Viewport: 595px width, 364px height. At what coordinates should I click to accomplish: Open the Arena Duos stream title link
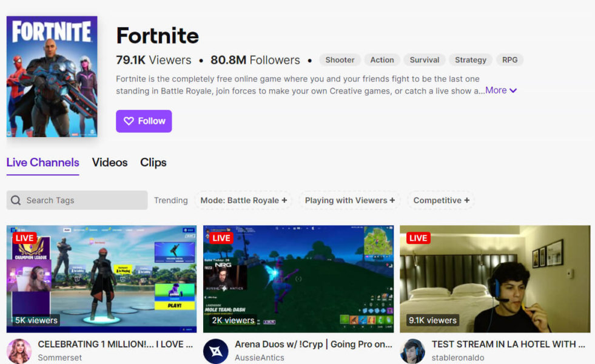(x=313, y=344)
